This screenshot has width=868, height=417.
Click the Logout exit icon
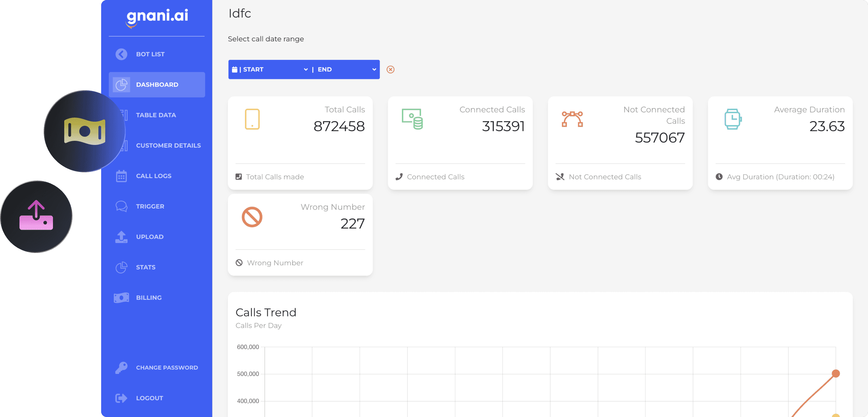pyautogui.click(x=121, y=398)
